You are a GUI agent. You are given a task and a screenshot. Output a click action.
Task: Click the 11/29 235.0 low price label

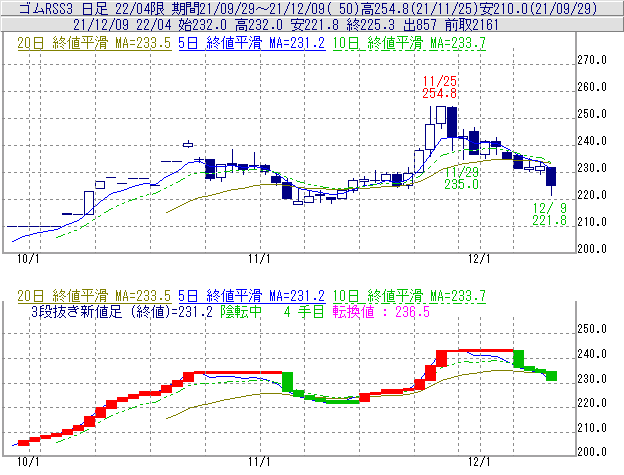462,178
